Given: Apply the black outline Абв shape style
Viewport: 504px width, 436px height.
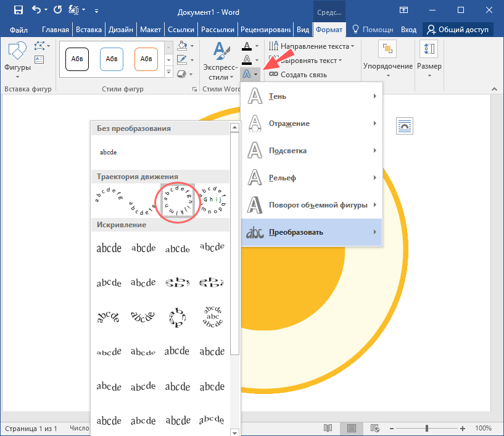Looking at the screenshot, I should coord(77,59).
